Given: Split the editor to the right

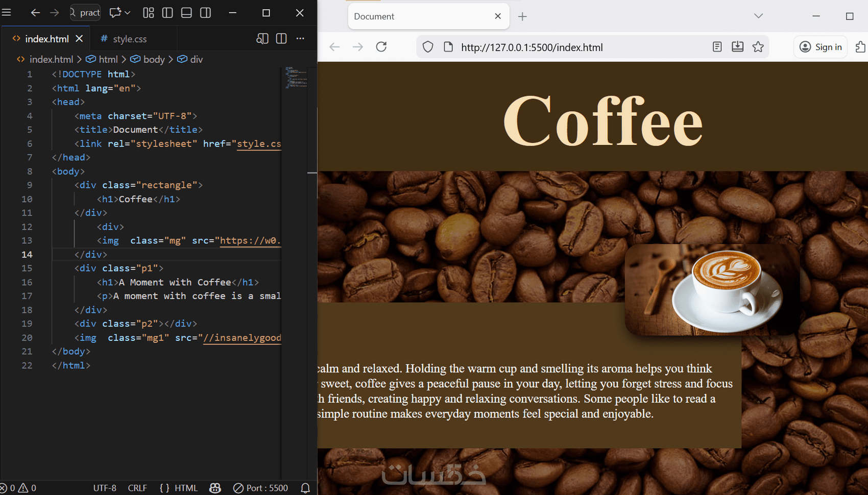Looking at the screenshot, I should pos(281,39).
